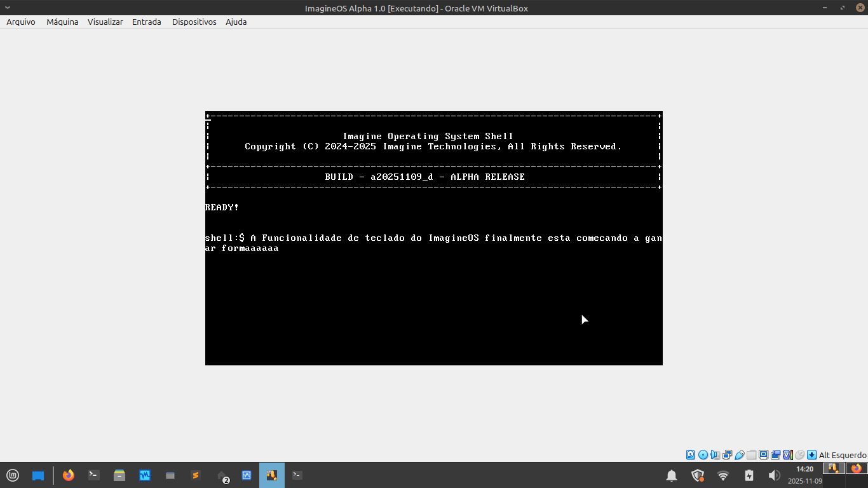Click the CPU virtualization status indicator
Screen dimensions: 868x488
click(787, 455)
